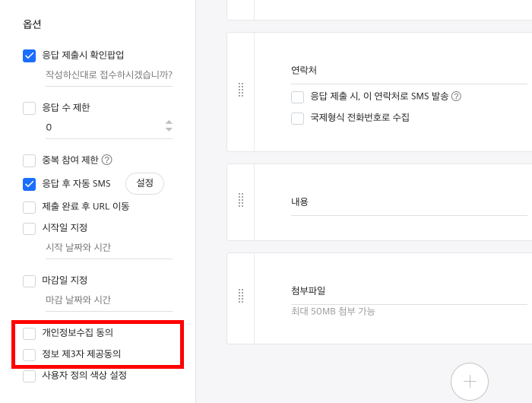Grab drag handle of 첨부파일 field
532x403 pixels.
[x=241, y=296]
